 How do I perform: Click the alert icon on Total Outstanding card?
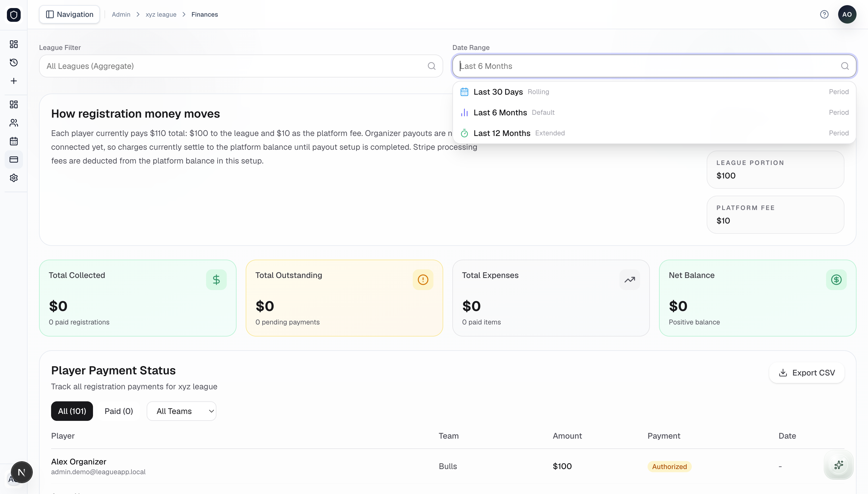(423, 280)
